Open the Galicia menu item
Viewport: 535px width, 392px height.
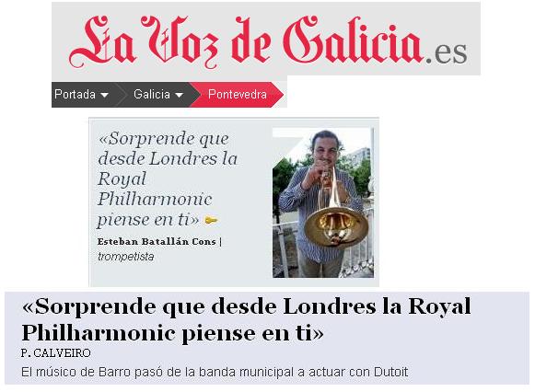[152, 94]
